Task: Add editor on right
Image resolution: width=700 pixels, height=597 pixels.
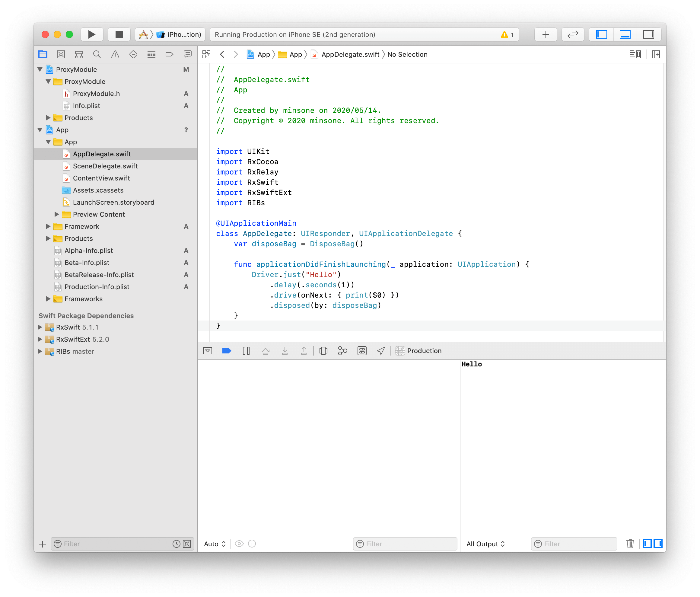Action: point(656,54)
